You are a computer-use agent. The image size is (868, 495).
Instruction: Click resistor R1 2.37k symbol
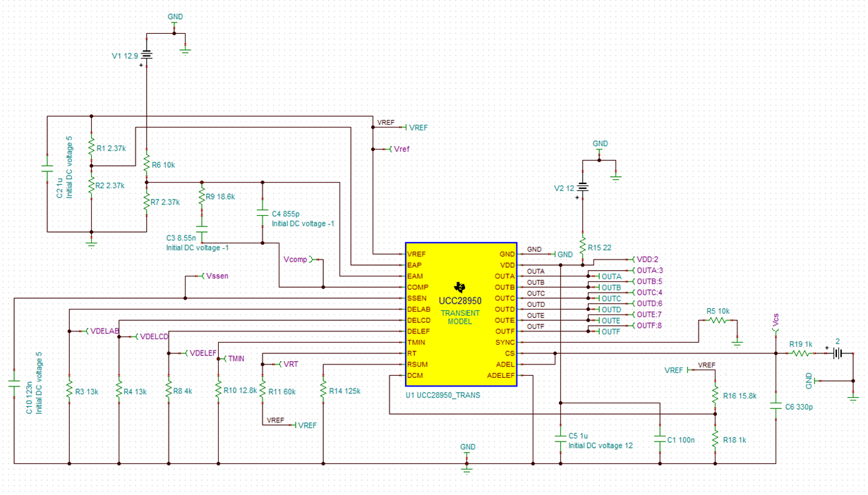pos(91,148)
